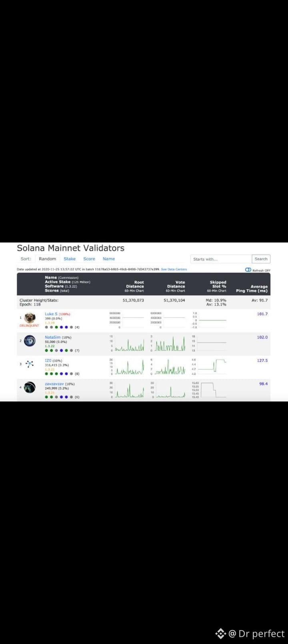Image resolution: width=288 pixels, height=644 pixels.
Task: Toggle the Refresh OFF switch
Action: [x=248, y=270]
